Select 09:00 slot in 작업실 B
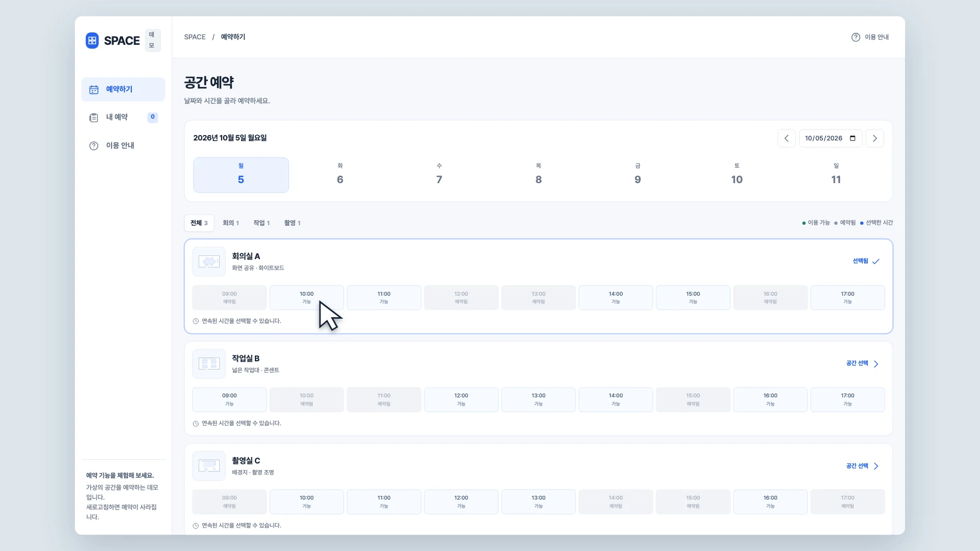980x551 pixels. [230, 400]
